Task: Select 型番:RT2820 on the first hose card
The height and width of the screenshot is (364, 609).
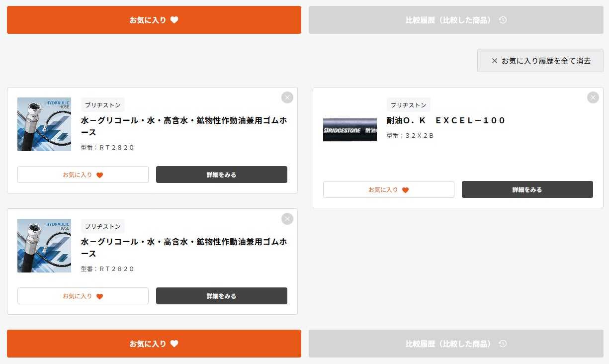Action: coord(108,147)
